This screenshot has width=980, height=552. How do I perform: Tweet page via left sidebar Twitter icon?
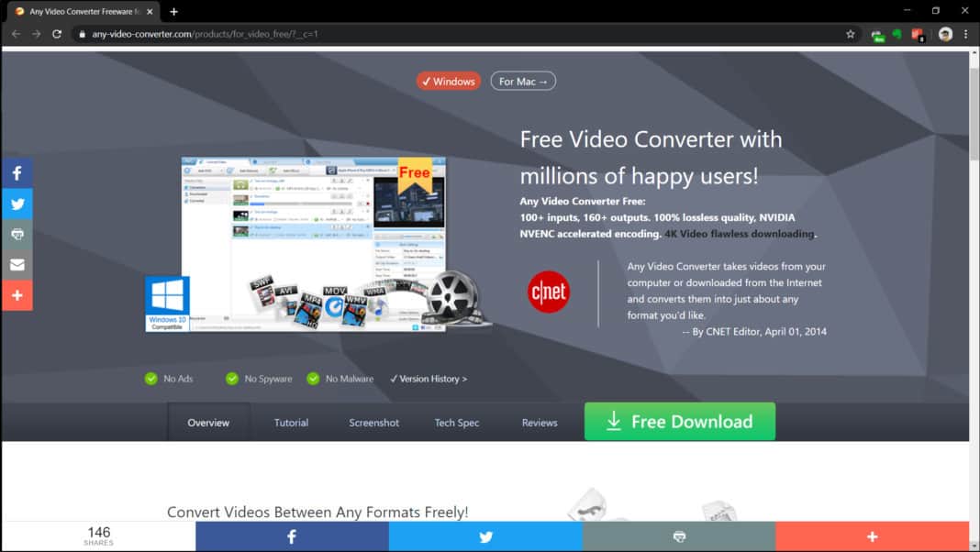pos(17,204)
